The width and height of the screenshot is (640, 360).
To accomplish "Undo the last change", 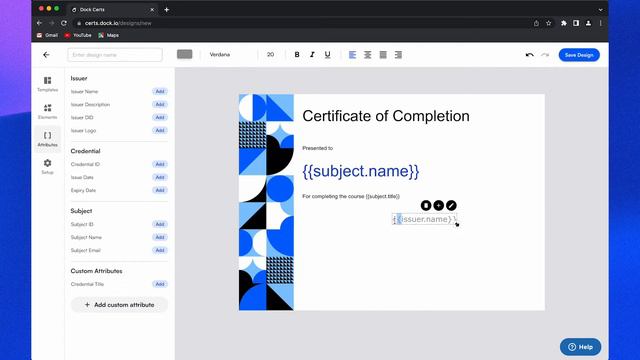I will tap(529, 55).
